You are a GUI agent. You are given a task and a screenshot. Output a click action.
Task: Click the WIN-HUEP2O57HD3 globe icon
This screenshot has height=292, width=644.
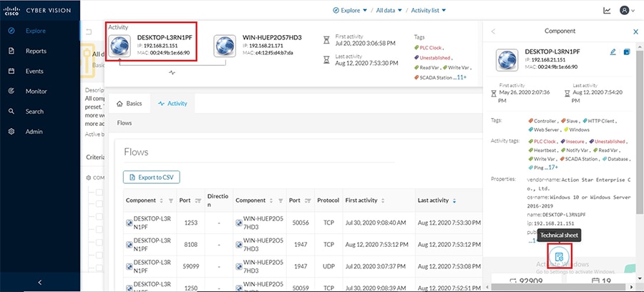coord(225,45)
